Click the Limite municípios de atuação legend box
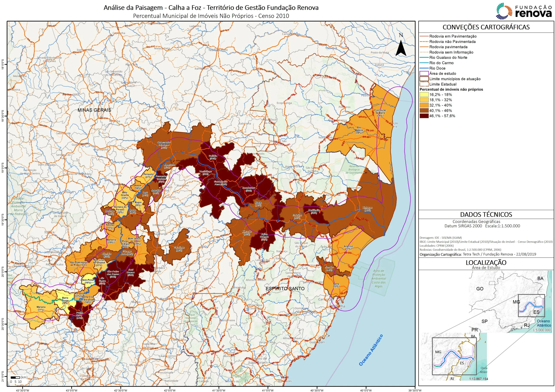Viewport: 555px width, 392px height. coord(424,79)
